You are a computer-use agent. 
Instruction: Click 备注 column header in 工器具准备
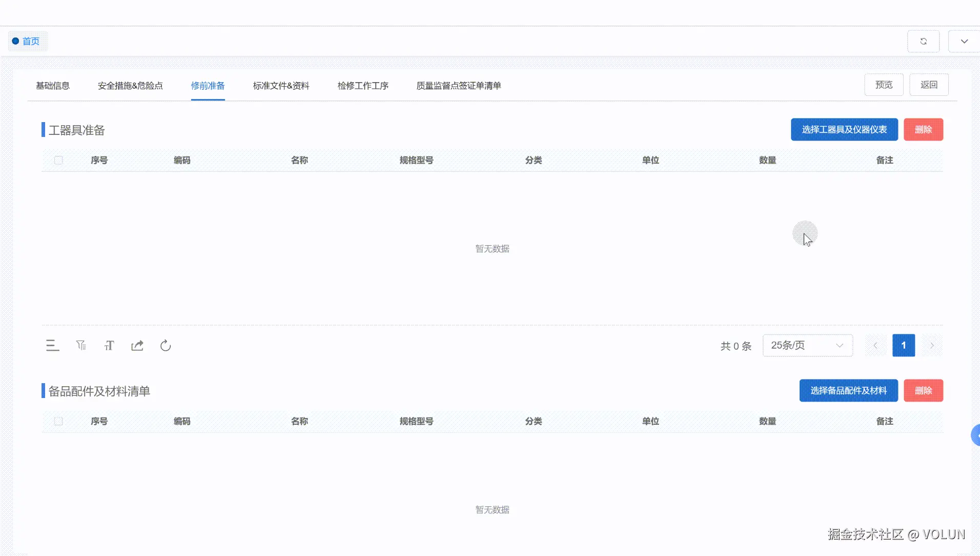885,161
